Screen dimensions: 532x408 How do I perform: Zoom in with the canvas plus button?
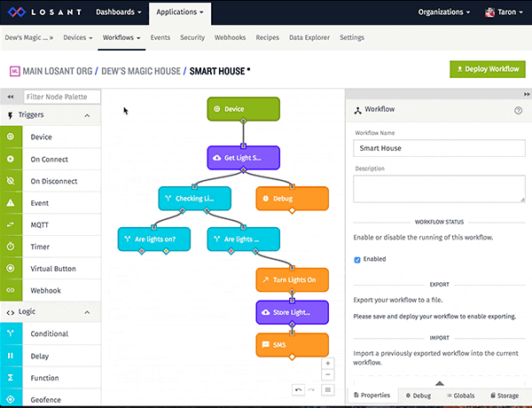[328, 363]
